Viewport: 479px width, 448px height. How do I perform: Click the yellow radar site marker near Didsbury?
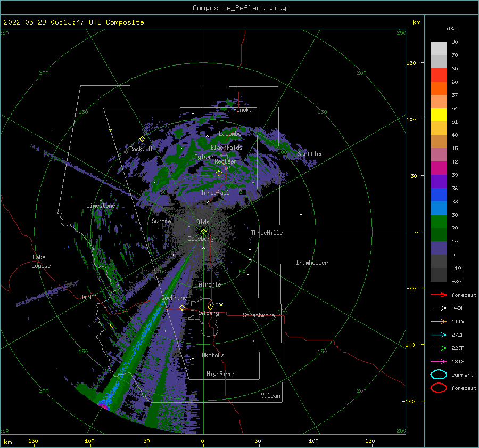coord(203,232)
